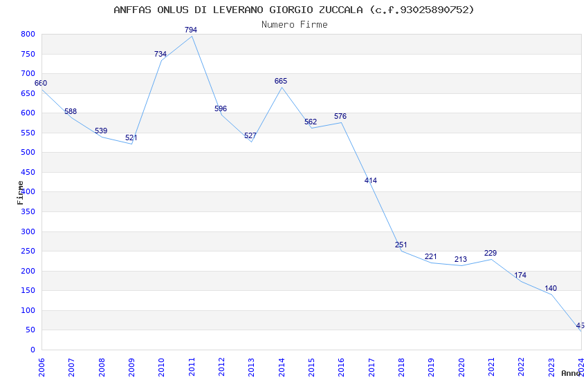Select the 221 data label
The image size is (588, 380).
click(x=431, y=256)
